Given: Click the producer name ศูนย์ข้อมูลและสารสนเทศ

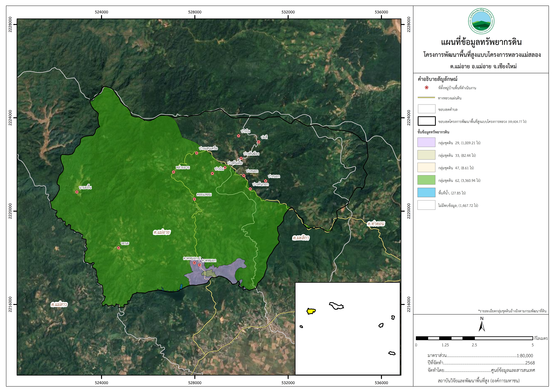Looking at the screenshot, I should (x=513, y=370).
